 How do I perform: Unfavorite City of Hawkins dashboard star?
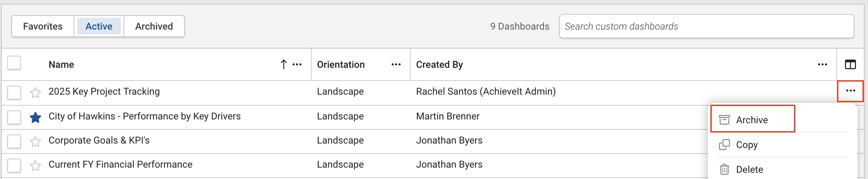coord(35,117)
